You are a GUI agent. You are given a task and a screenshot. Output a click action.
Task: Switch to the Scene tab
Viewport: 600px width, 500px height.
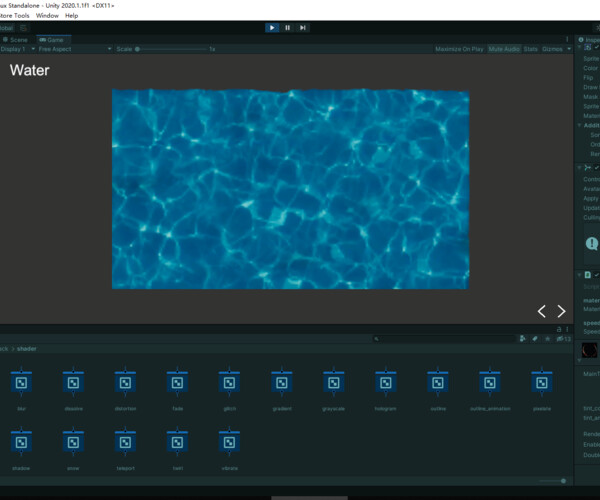coord(15,40)
